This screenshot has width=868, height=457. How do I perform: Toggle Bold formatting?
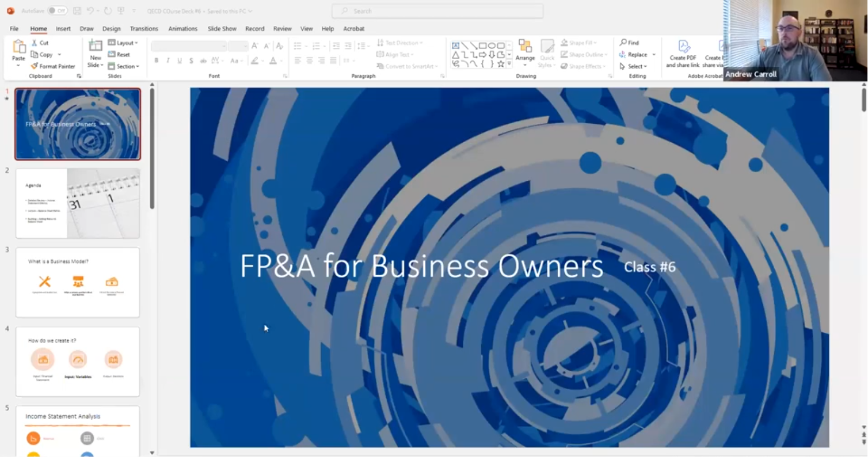pyautogui.click(x=156, y=61)
